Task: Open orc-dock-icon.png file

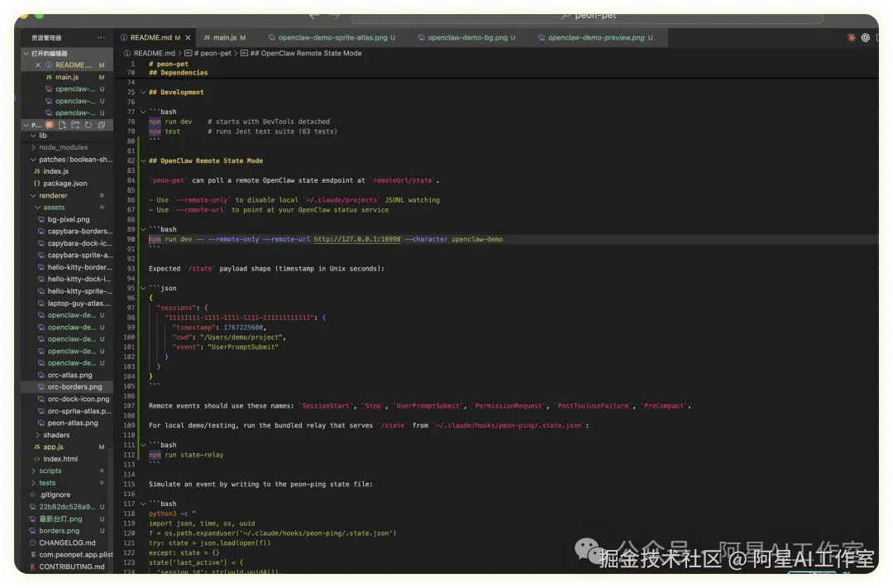Action: (67, 399)
